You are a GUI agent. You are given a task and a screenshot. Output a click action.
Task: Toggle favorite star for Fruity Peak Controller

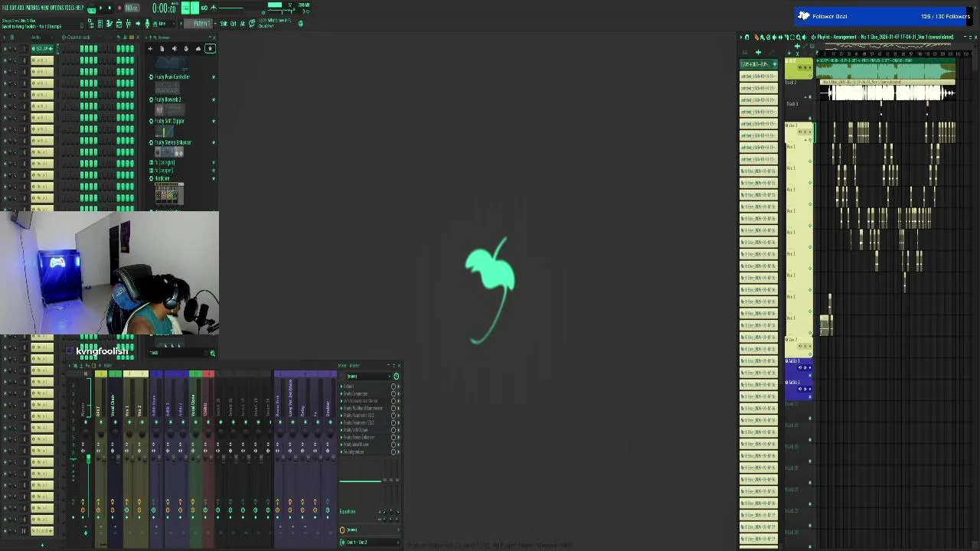coord(214,77)
